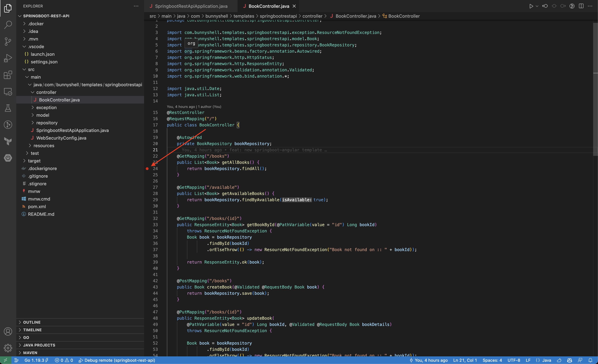Expand the MAVEN section
The height and width of the screenshot is (364, 598).
pyautogui.click(x=80, y=353)
